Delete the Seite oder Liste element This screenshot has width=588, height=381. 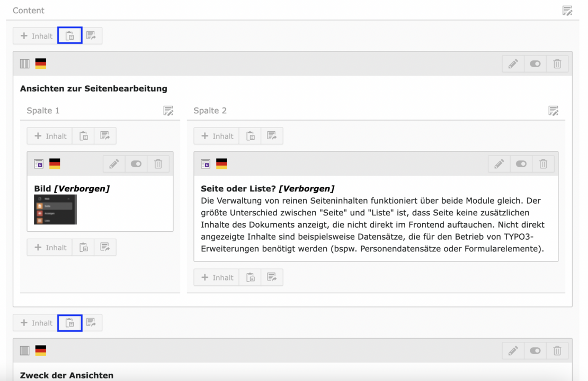pos(543,164)
